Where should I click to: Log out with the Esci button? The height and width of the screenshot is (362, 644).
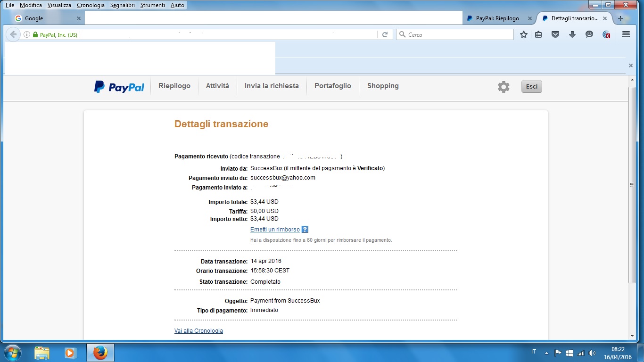click(x=532, y=87)
